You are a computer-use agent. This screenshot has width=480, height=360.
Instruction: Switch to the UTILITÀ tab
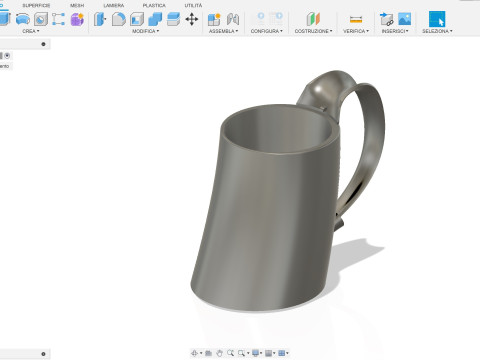(193, 5)
